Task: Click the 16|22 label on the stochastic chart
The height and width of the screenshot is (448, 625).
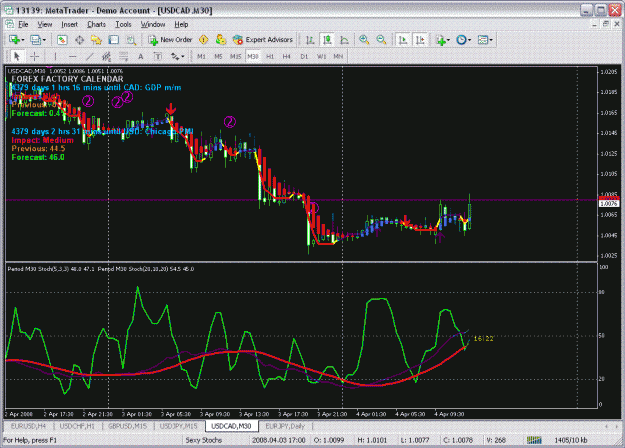Action: pyautogui.click(x=483, y=338)
